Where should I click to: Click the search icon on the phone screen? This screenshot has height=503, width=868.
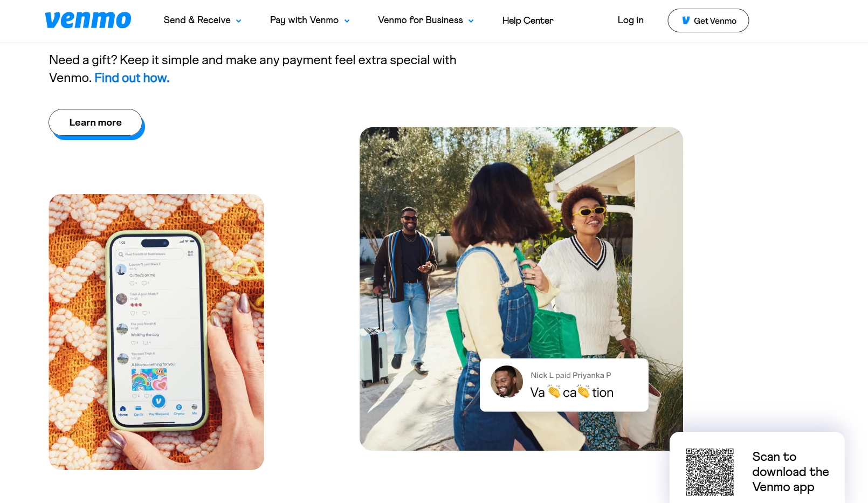[x=121, y=254]
